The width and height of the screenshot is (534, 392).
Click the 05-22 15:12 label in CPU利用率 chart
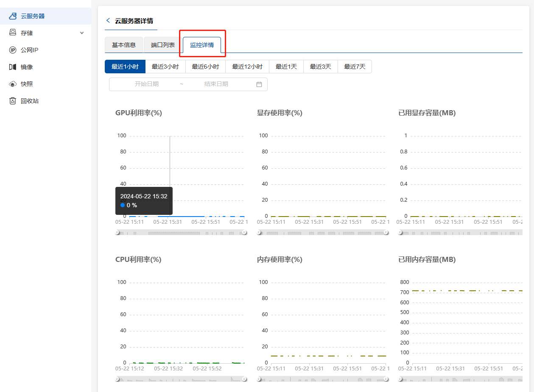pyautogui.click(x=130, y=369)
